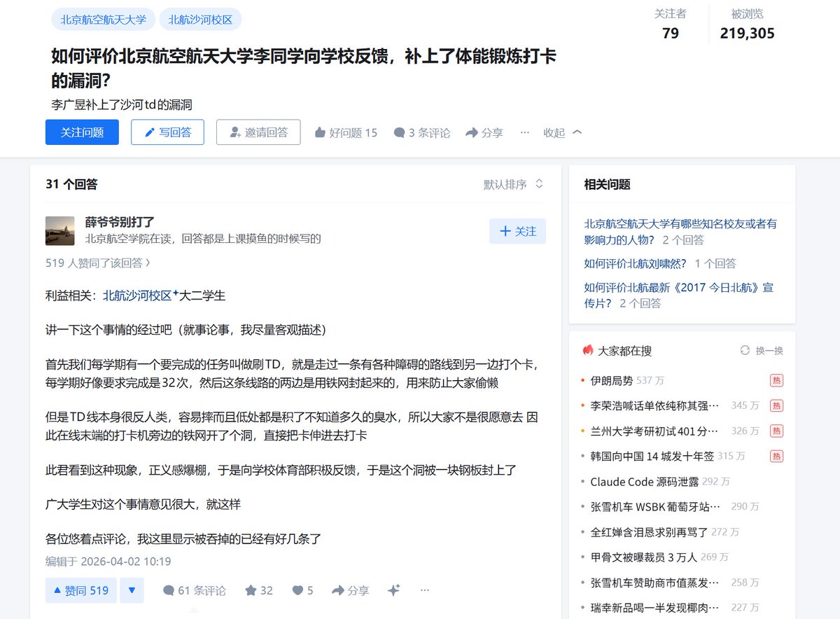
Task: Toggle the 喜欢 heart showing 5
Action: (296, 590)
